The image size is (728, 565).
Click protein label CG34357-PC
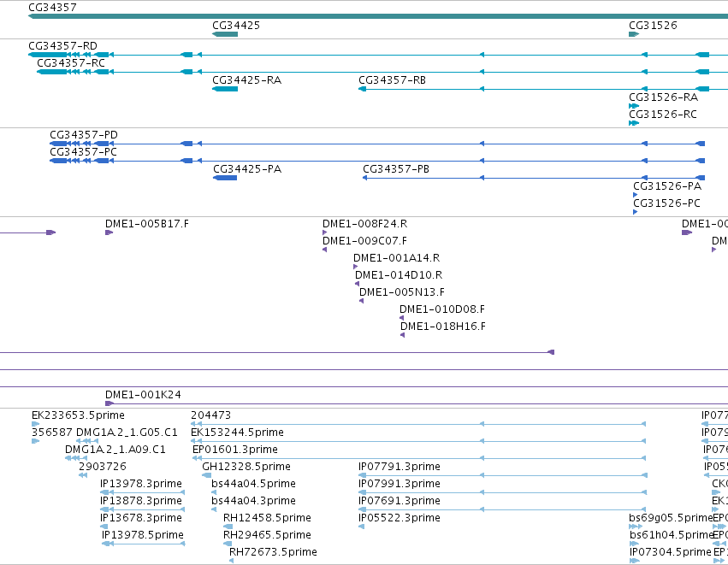83,152
